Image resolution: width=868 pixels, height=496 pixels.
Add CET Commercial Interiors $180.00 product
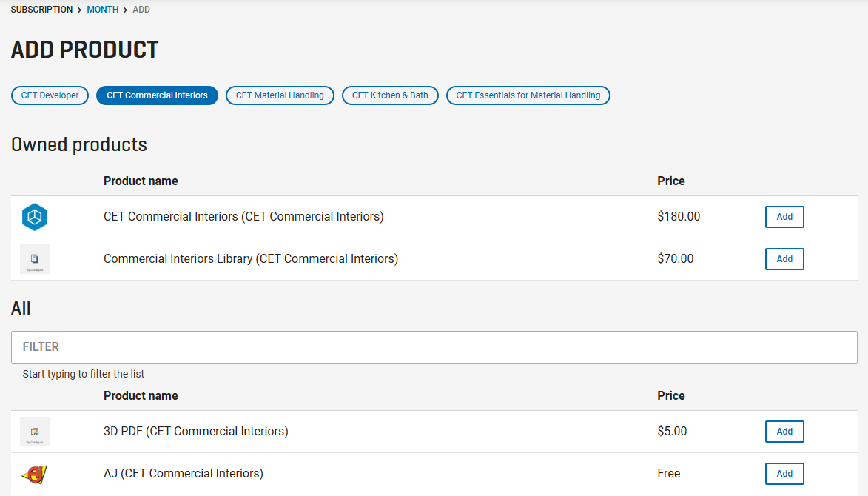784,217
